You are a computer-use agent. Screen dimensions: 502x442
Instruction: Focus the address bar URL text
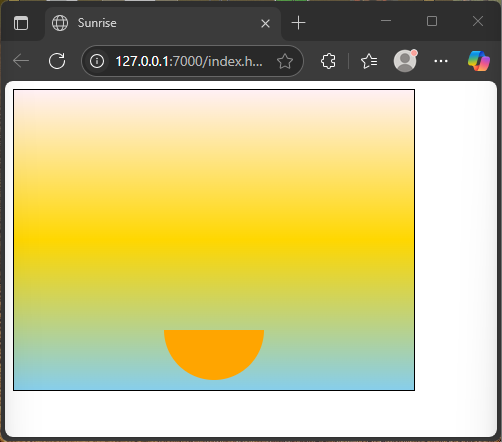pyautogui.click(x=189, y=61)
